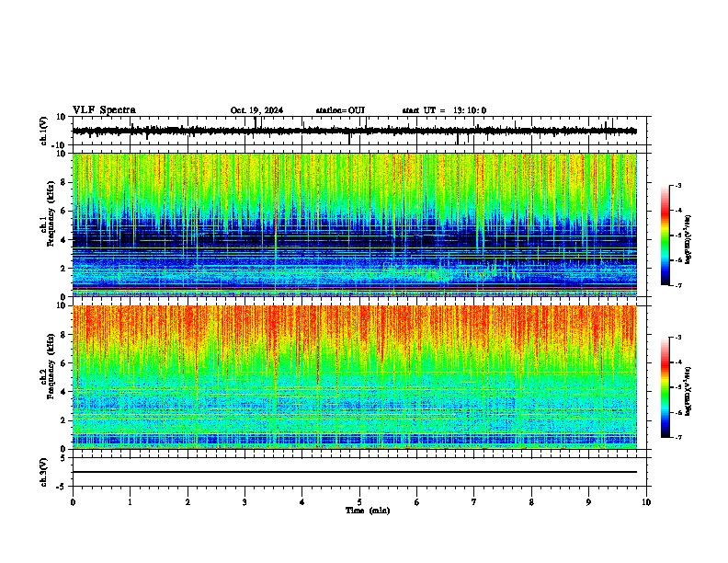
Task: Click time axis tick label "9"
Action: 588,502
